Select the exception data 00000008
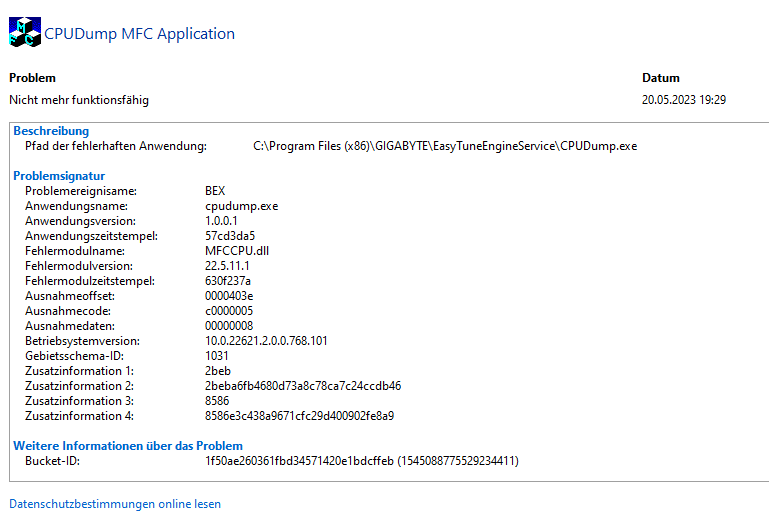The width and height of the screenshot is (769, 523). click(x=229, y=326)
